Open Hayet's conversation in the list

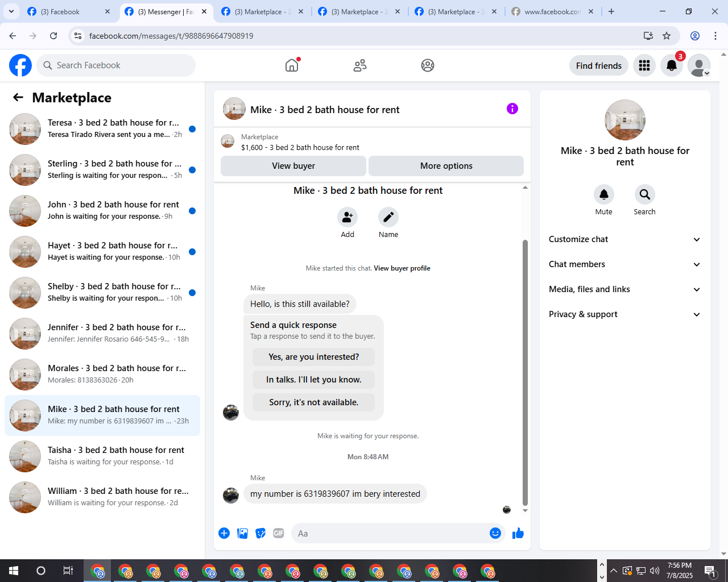coord(102,252)
